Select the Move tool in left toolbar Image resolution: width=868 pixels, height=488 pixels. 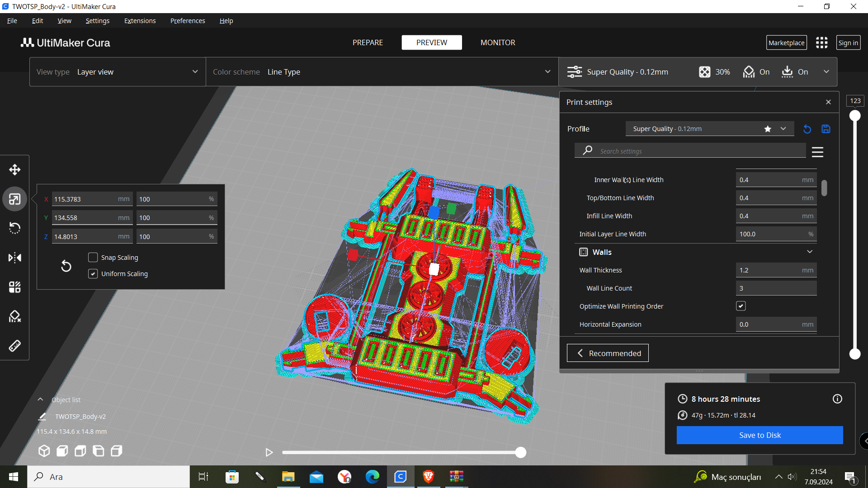15,170
